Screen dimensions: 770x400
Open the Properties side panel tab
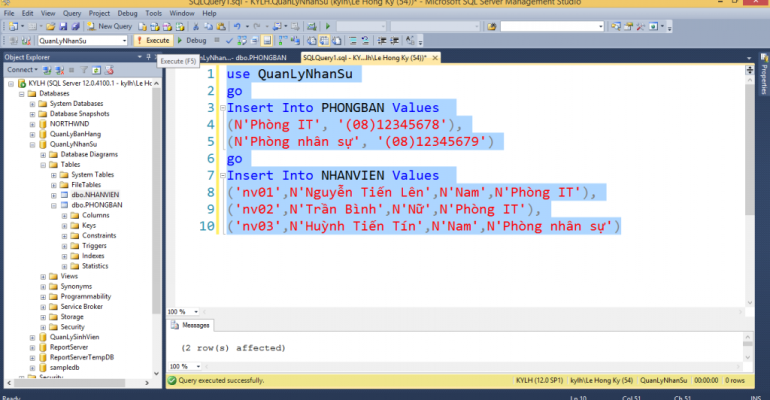[x=764, y=75]
